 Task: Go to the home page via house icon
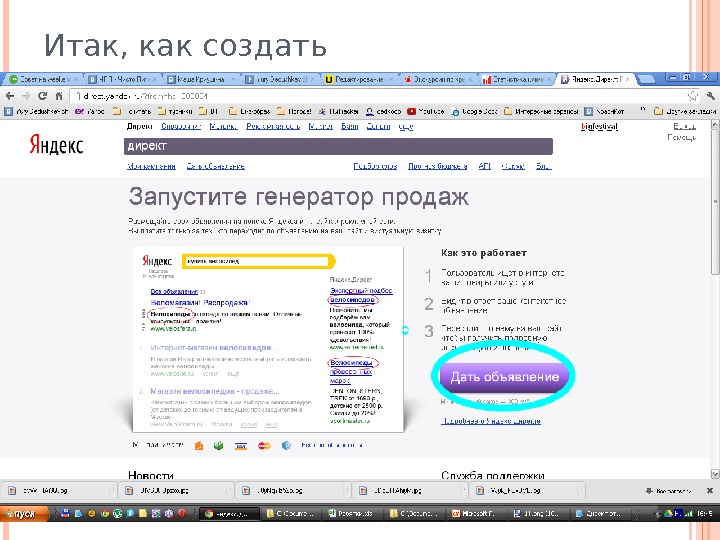tap(59, 96)
